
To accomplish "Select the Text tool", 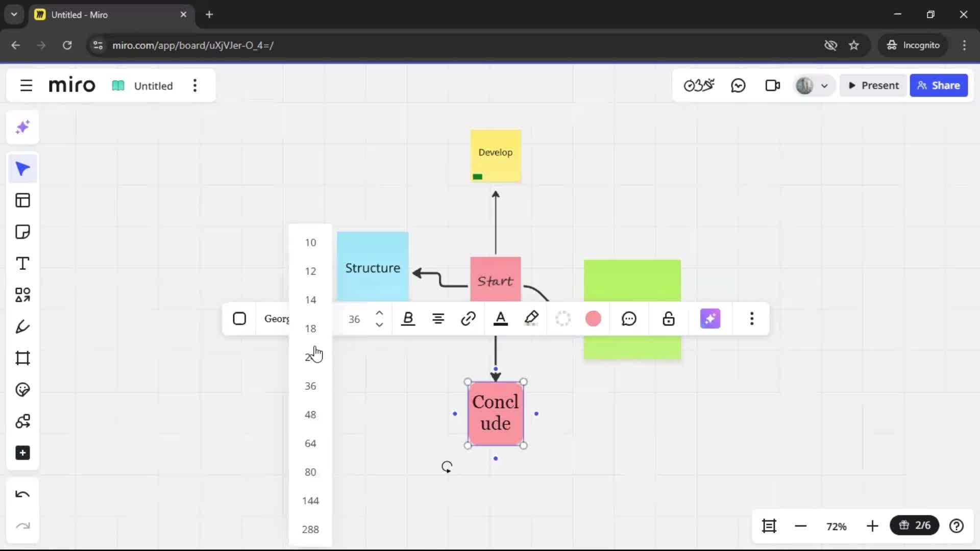I will 22,264.
